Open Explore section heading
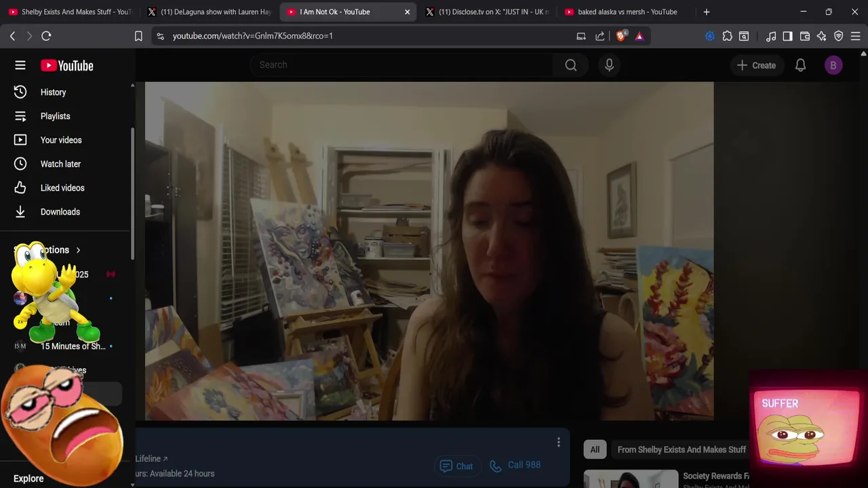Screen dimensions: 868x488 coord(28,479)
